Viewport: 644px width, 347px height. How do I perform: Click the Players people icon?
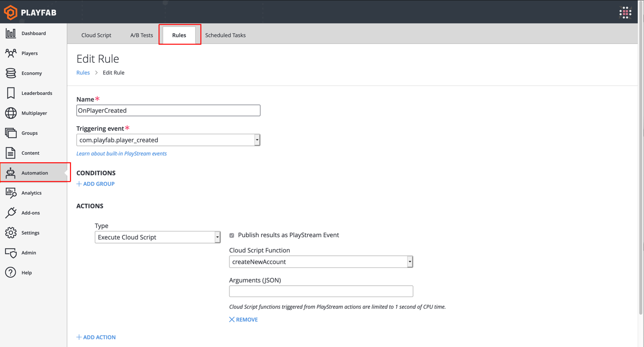[x=11, y=53]
